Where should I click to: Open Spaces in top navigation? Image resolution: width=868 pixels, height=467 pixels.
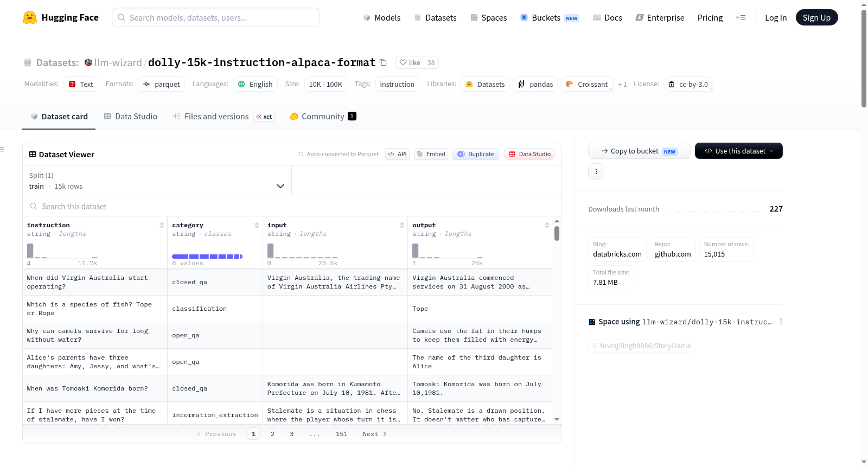point(488,17)
